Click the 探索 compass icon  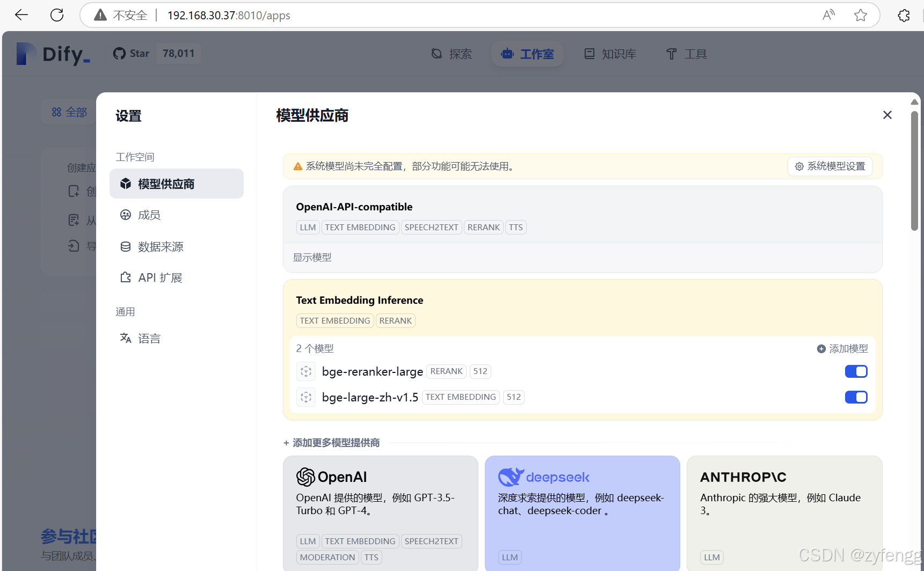(437, 54)
